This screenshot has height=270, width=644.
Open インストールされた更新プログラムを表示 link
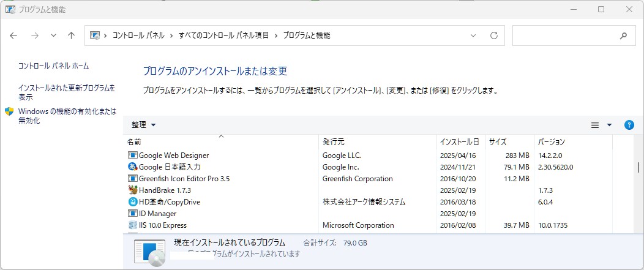[x=67, y=92]
